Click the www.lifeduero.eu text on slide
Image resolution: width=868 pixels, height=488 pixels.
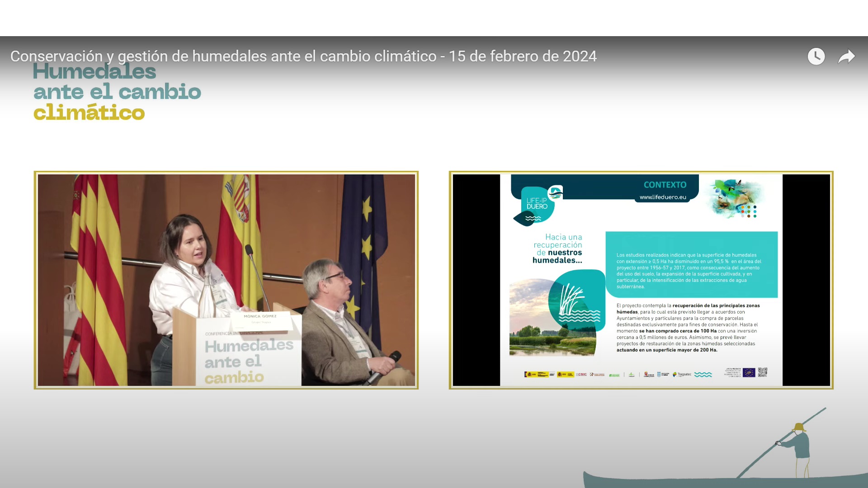click(663, 197)
